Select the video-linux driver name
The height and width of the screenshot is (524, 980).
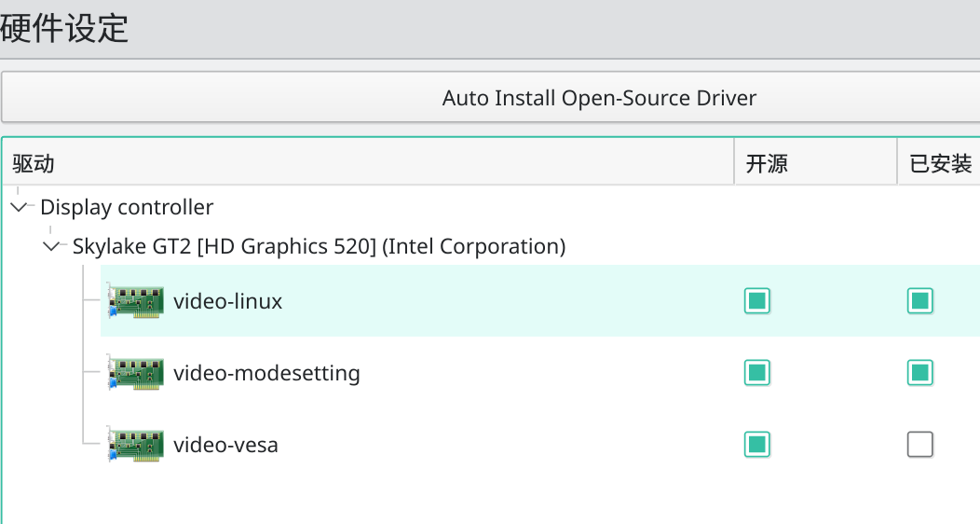(227, 301)
